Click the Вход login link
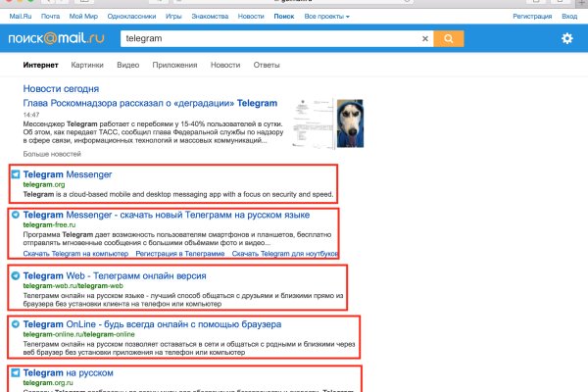This screenshot has height=392, width=588. coord(569,18)
